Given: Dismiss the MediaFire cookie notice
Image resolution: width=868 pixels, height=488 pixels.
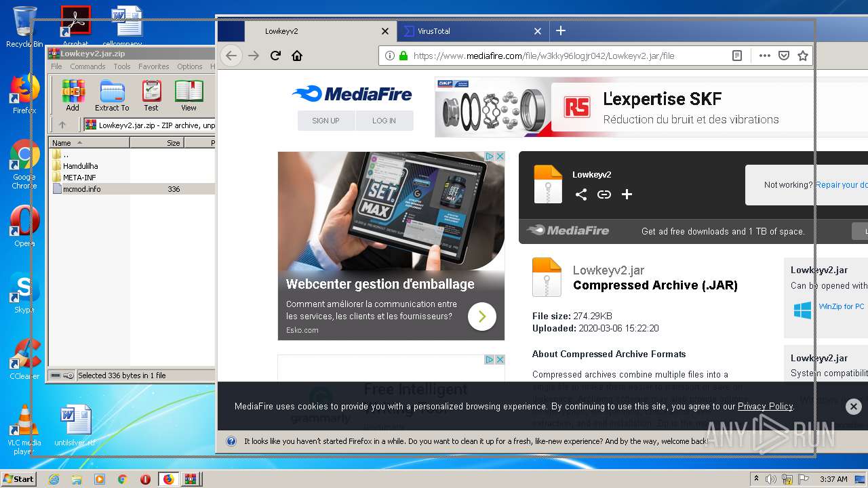Looking at the screenshot, I should tap(854, 406).
